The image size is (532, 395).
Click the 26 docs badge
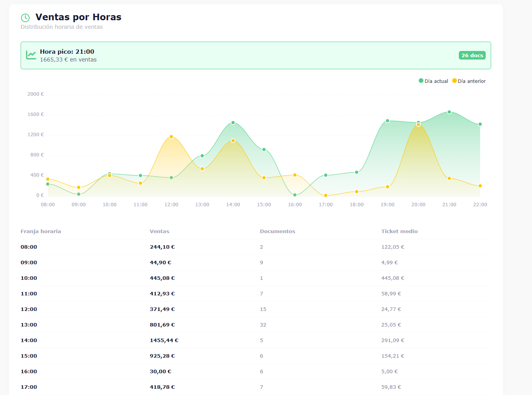click(472, 55)
